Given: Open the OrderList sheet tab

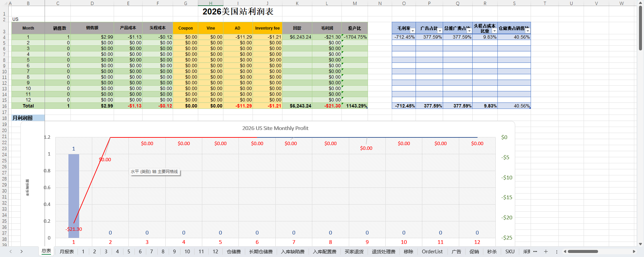Looking at the screenshot, I should point(432,251).
